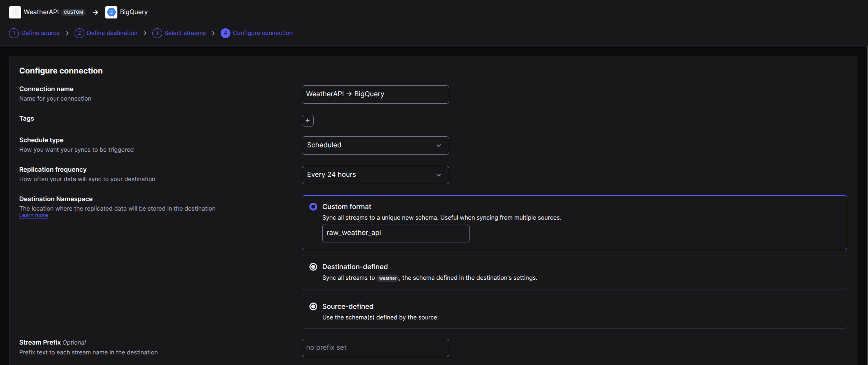This screenshot has width=868, height=365.
Task: Click the step 2 circle icon
Action: point(79,33)
